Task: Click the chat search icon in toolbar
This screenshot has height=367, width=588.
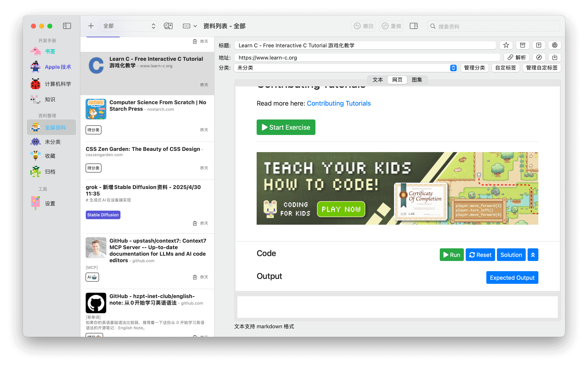Action: (168, 26)
